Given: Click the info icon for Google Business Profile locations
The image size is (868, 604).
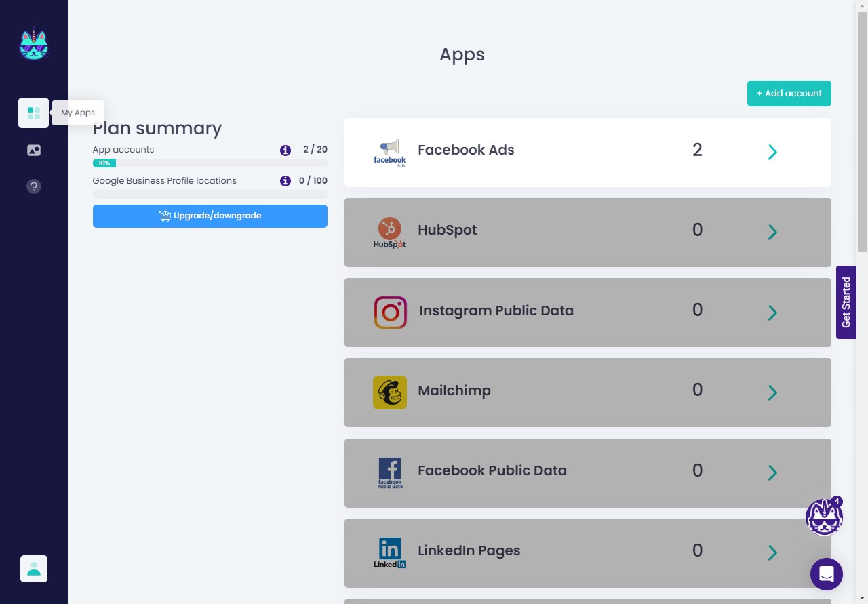Looking at the screenshot, I should click(285, 181).
